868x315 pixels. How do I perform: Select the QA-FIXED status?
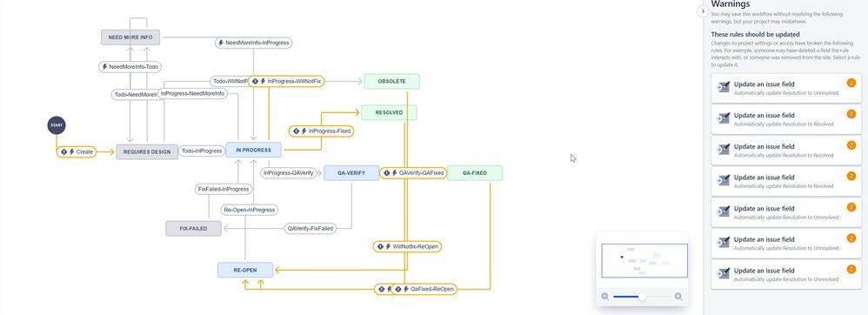point(475,172)
